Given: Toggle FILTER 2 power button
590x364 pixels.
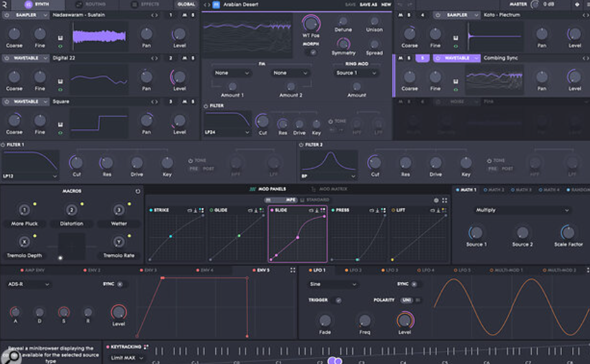Looking at the screenshot, I should click(x=301, y=145).
